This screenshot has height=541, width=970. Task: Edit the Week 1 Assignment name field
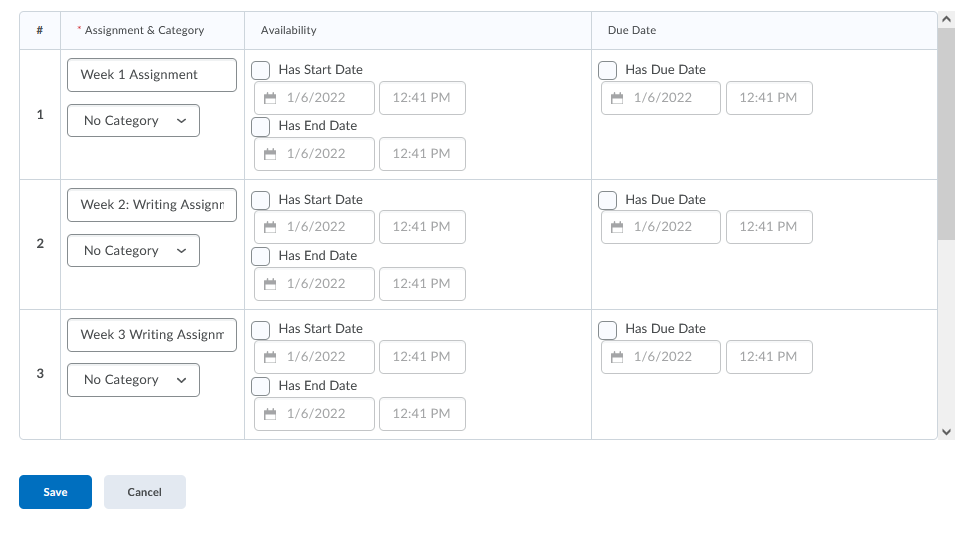tap(152, 75)
